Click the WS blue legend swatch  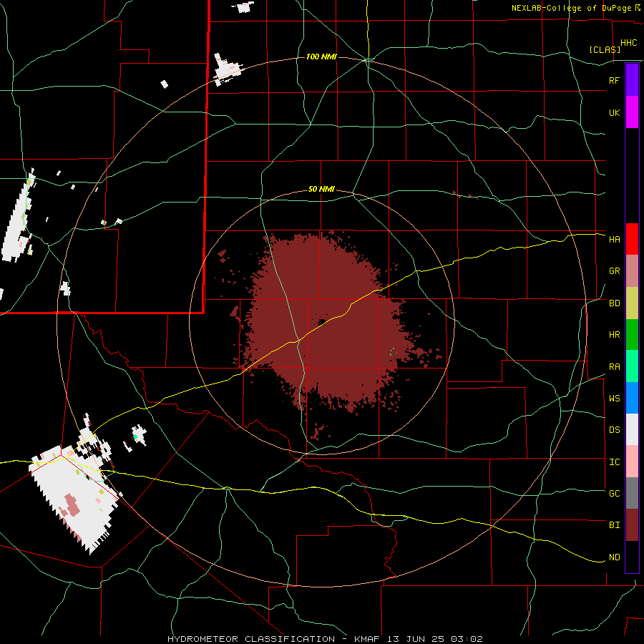[632, 398]
